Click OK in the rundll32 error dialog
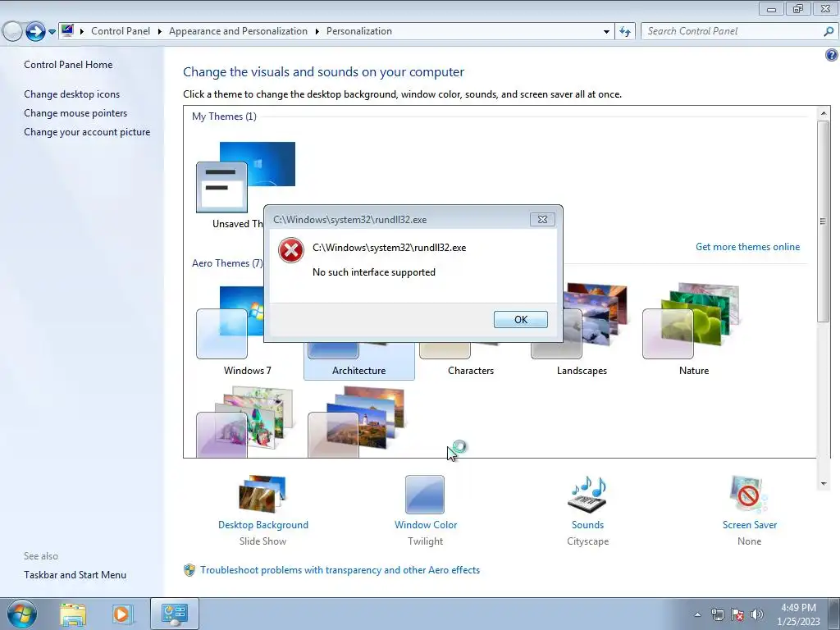 (x=520, y=319)
